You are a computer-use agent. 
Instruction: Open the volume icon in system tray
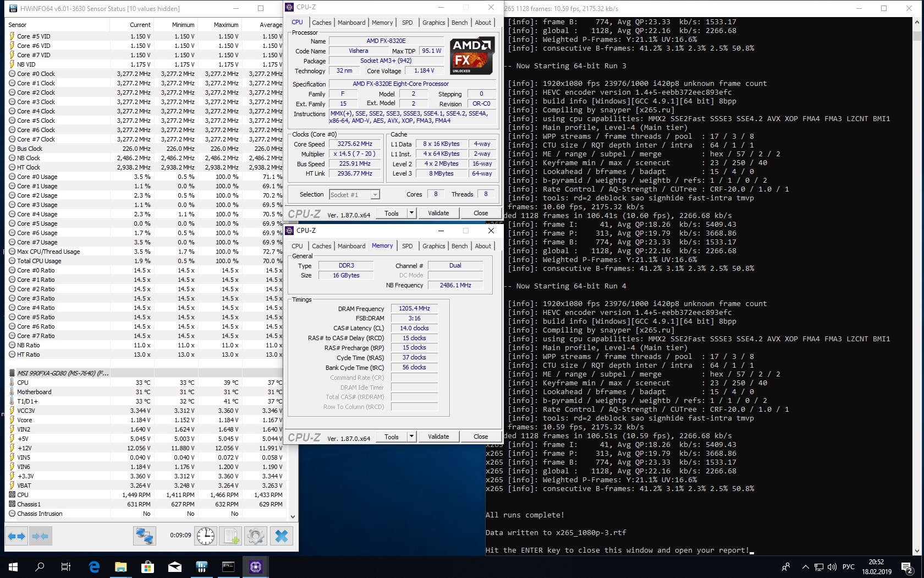832,567
